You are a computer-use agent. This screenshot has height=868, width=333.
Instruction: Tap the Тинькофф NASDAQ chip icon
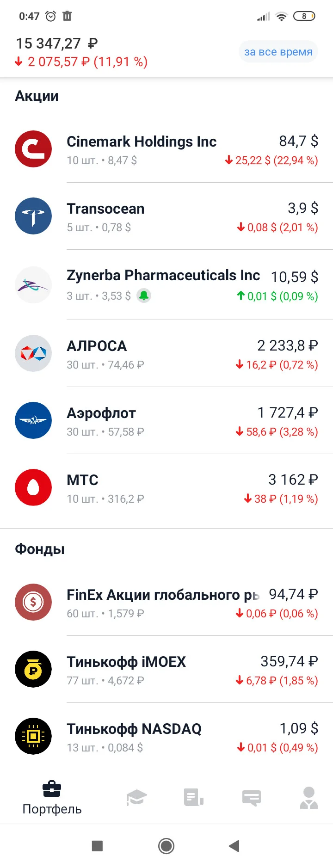click(x=33, y=736)
